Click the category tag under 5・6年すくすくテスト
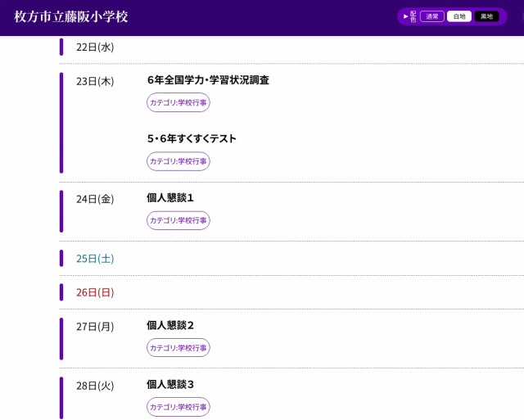 point(178,161)
